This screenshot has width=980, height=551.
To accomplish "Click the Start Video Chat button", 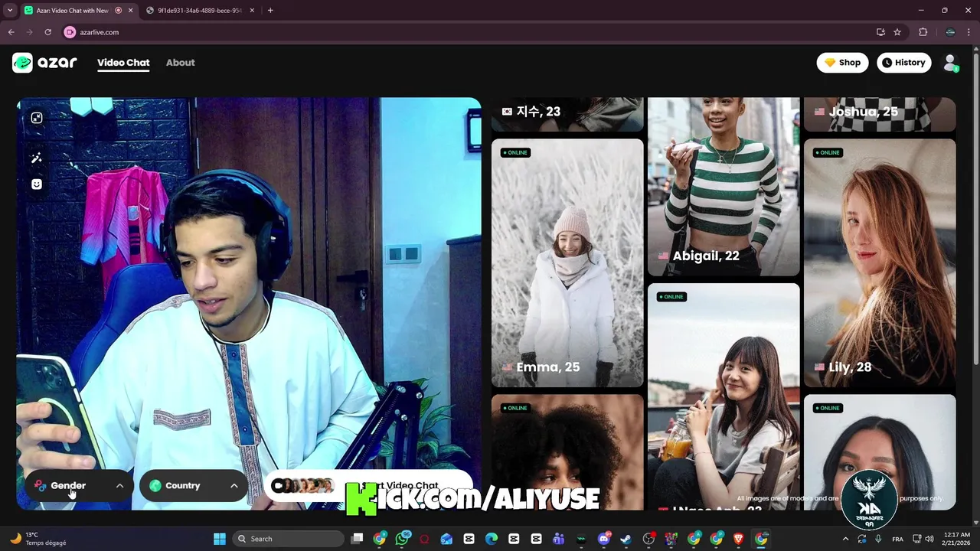I will (x=368, y=485).
